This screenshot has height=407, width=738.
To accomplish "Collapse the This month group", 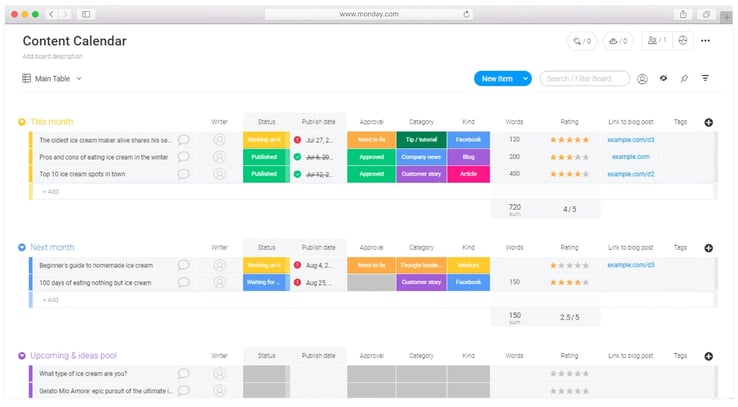I will click(22, 122).
